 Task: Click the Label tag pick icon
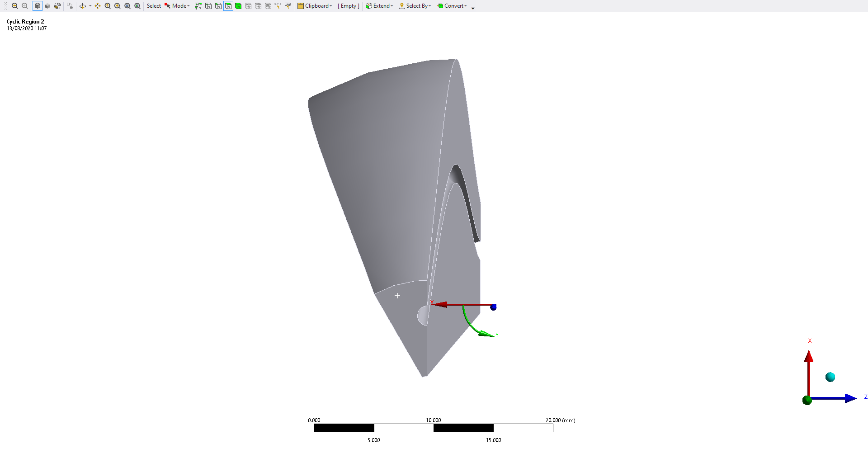288,6
